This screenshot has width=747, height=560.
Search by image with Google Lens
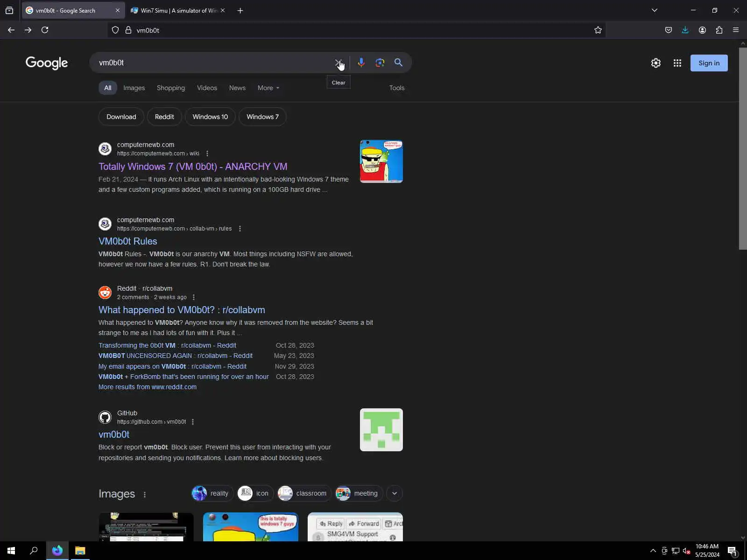(380, 63)
